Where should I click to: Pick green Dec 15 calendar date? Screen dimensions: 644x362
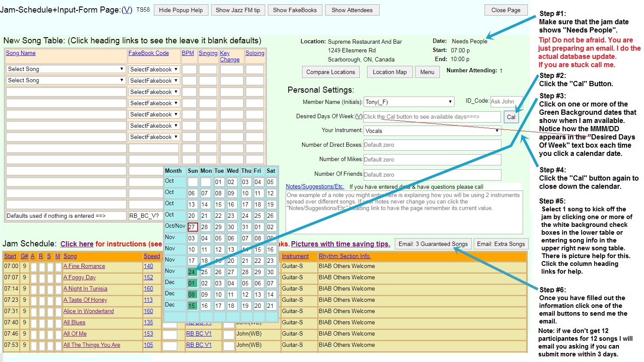click(192, 306)
